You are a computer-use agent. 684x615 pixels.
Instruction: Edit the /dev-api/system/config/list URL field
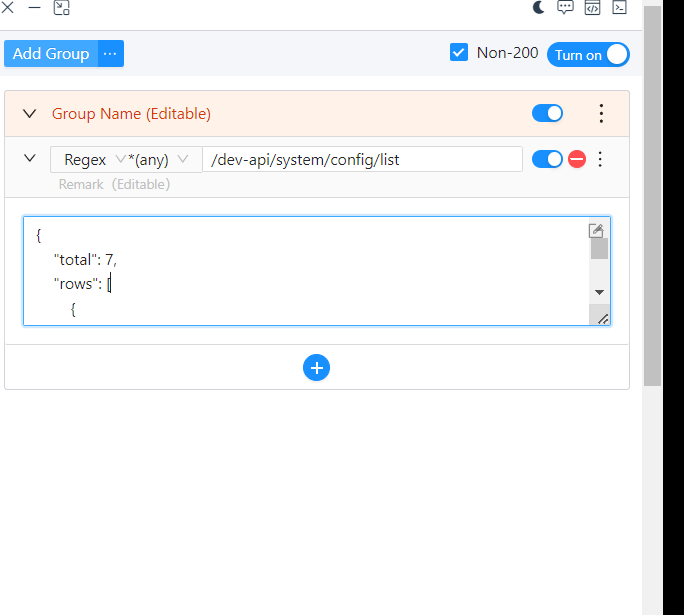tap(362, 160)
